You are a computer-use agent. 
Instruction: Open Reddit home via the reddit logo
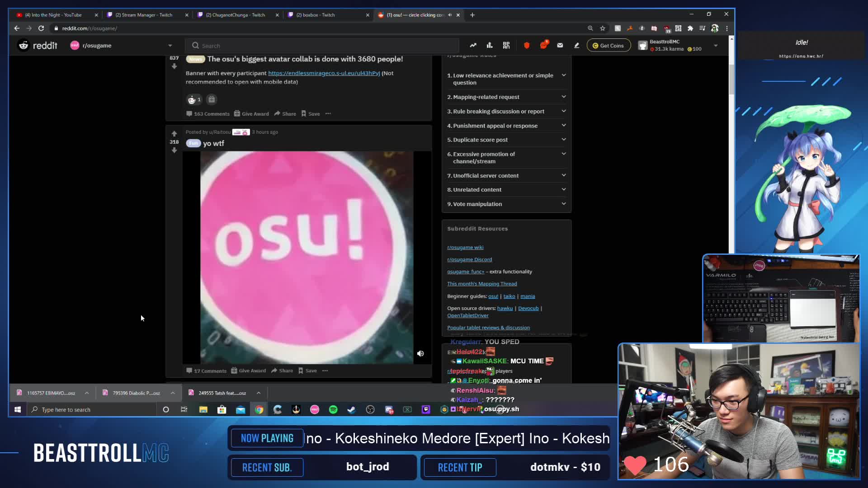[x=38, y=45]
